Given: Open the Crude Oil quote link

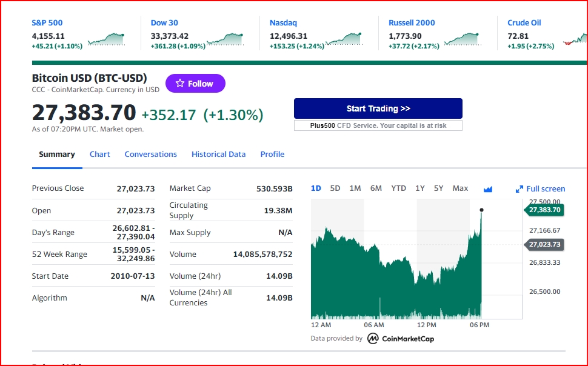Looking at the screenshot, I should (524, 23).
